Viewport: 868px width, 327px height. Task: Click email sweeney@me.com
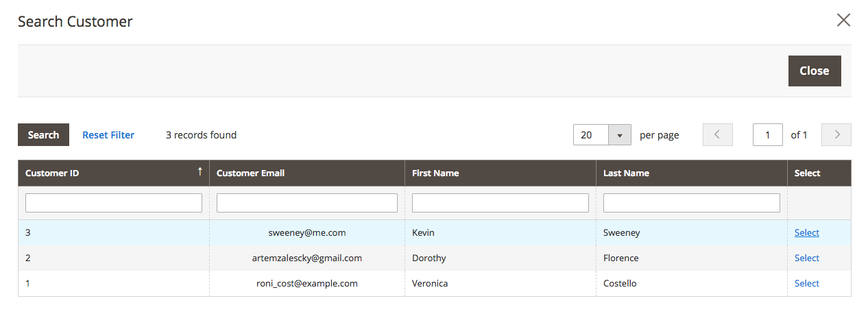click(307, 232)
